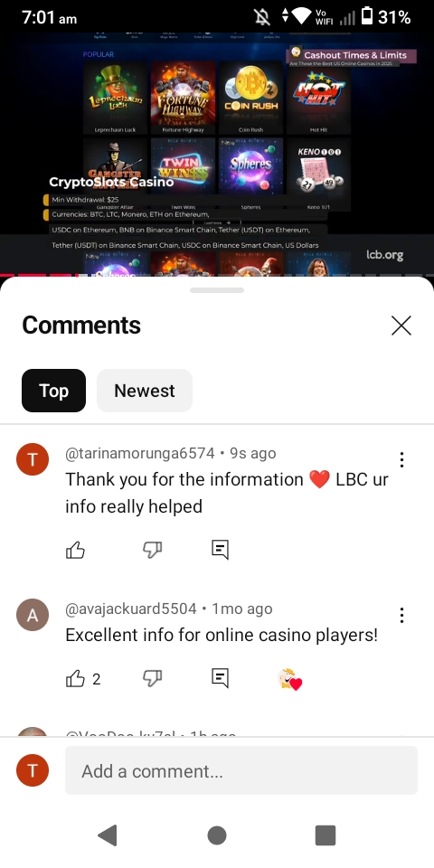Reply to tarinamorunga6574's comment
The width and height of the screenshot is (434, 868).
coord(220,550)
